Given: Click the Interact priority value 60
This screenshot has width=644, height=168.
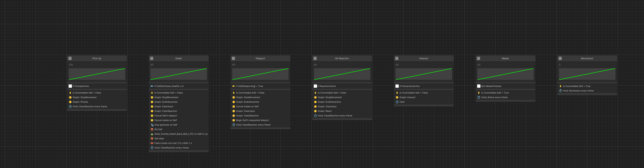Looking at the screenshot, I should (397, 65).
